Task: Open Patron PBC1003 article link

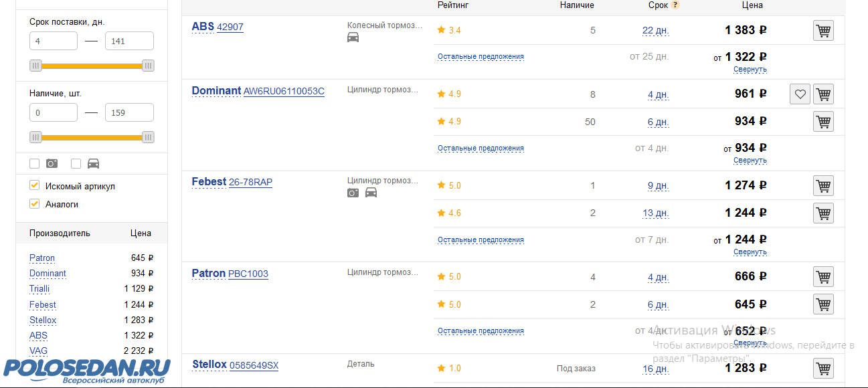Action: (248, 274)
